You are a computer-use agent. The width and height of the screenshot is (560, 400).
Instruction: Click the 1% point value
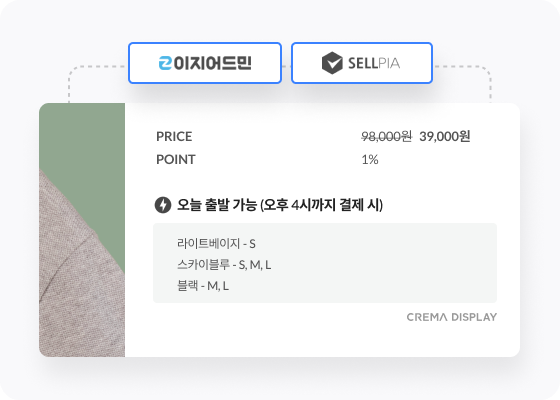coord(370,159)
